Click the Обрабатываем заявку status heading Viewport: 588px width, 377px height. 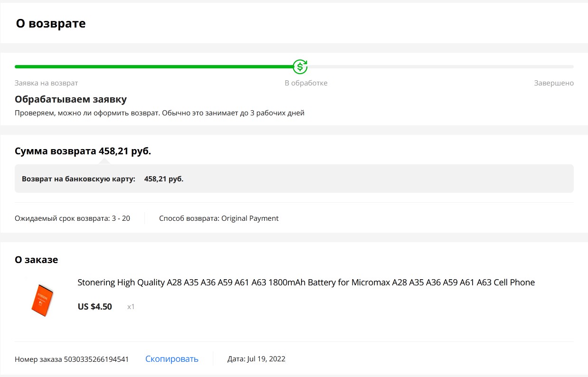point(71,99)
